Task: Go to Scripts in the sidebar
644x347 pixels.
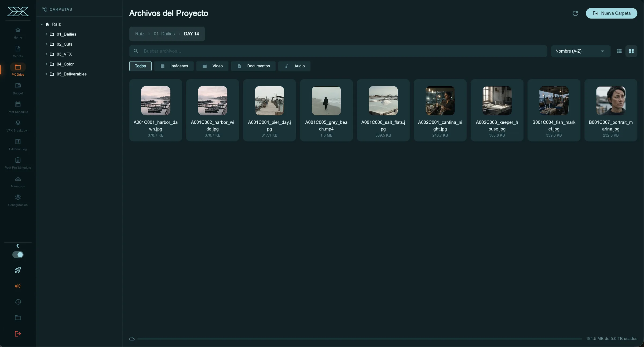Action: tap(18, 52)
